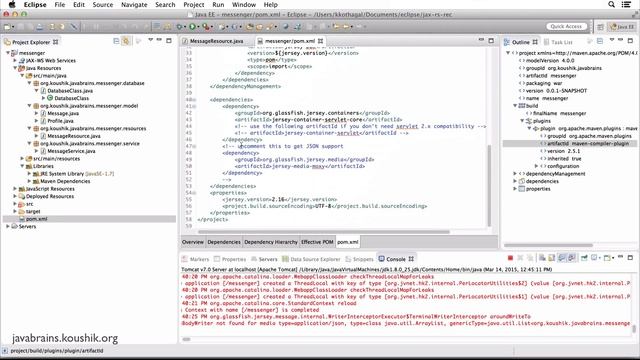Click the Clear Console icon

pos(542,258)
